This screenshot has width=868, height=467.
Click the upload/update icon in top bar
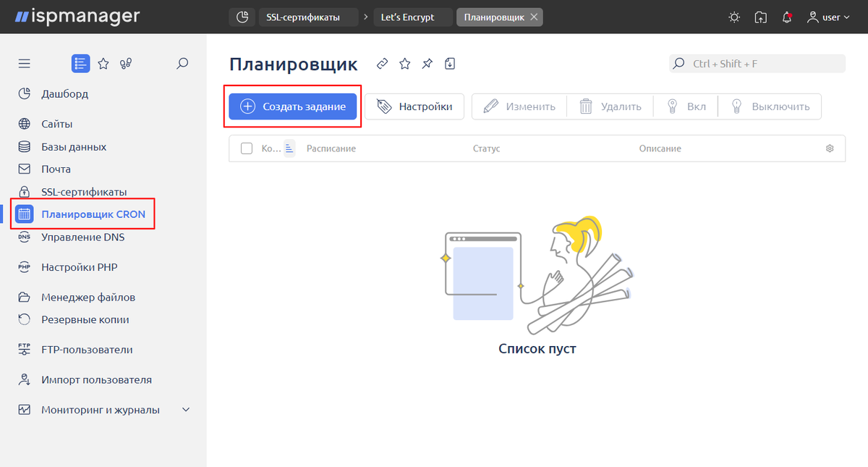tap(761, 17)
